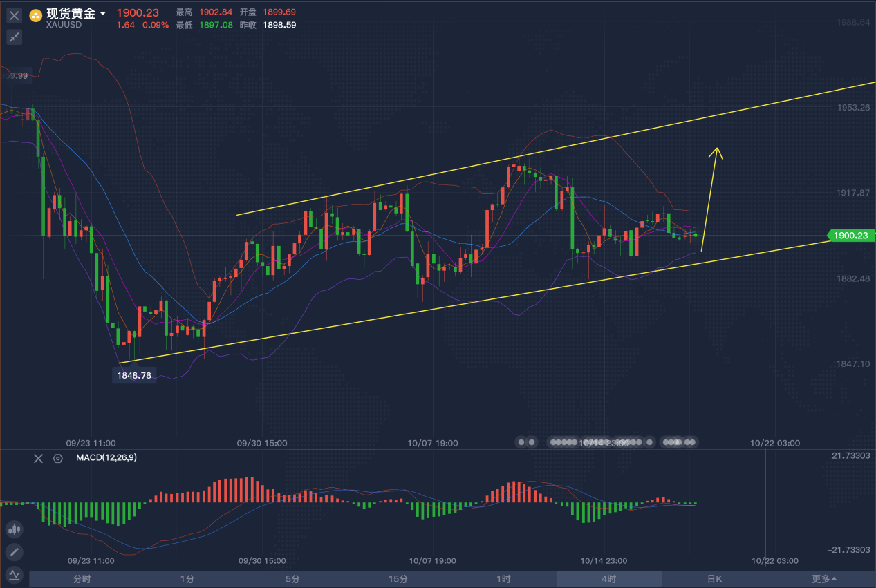Click the green 1900.23 current price tag
Image resolution: width=876 pixels, height=588 pixels.
click(851, 236)
